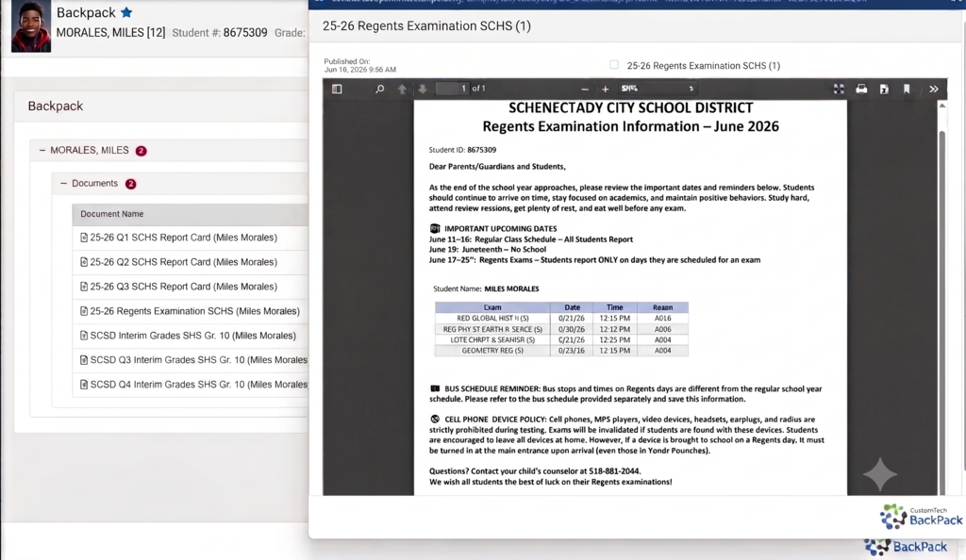Check the 25-26 Regents Examination SCHS checkbox
Image resolution: width=966 pixels, height=560 pixels.
pyautogui.click(x=613, y=65)
